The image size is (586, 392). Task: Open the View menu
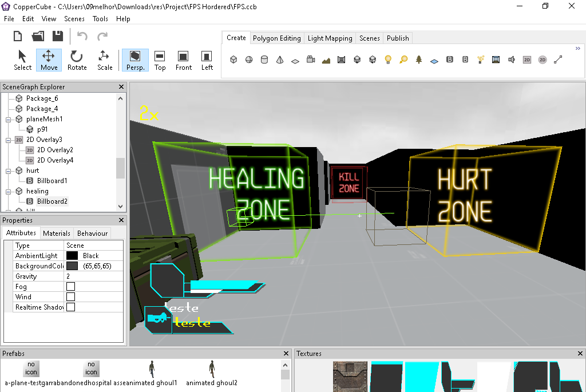(x=49, y=19)
